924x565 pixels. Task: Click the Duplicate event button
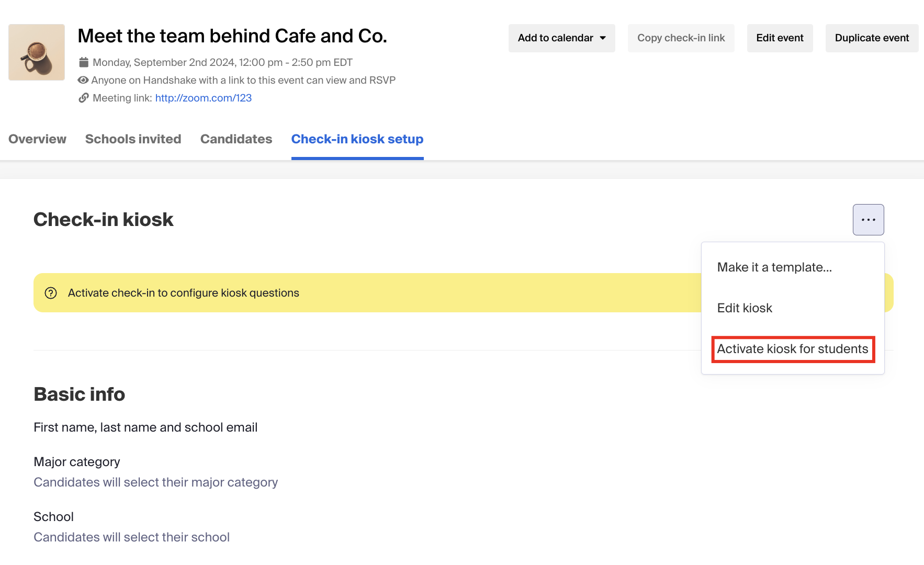click(872, 38)
